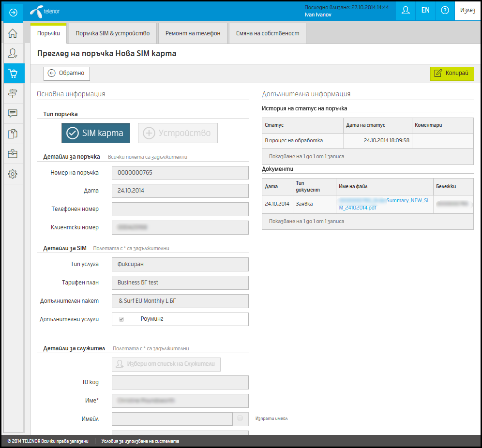The width and height of the screenshot is (482, 448).
Task: Open Ремонт на телефон tab
Action: [x=193, y=33]
